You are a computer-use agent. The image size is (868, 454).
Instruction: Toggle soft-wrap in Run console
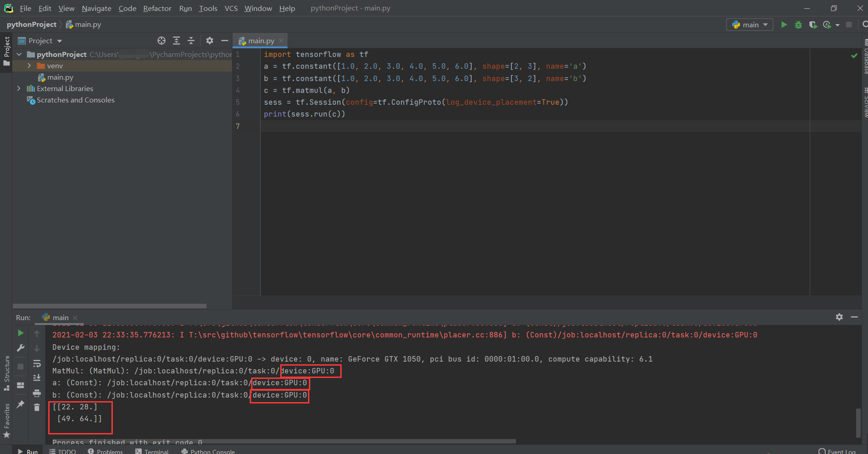37,363
